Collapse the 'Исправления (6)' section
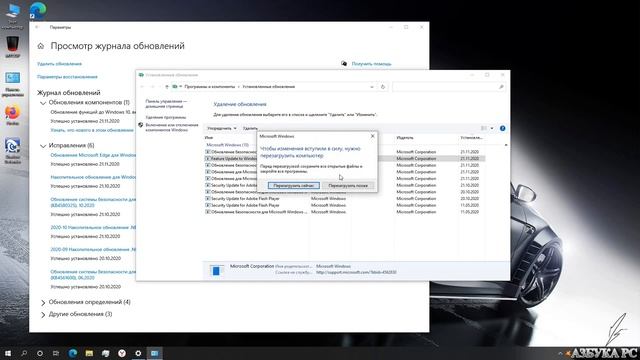Screen dimensions: 640x360 [x=67, y=145]
